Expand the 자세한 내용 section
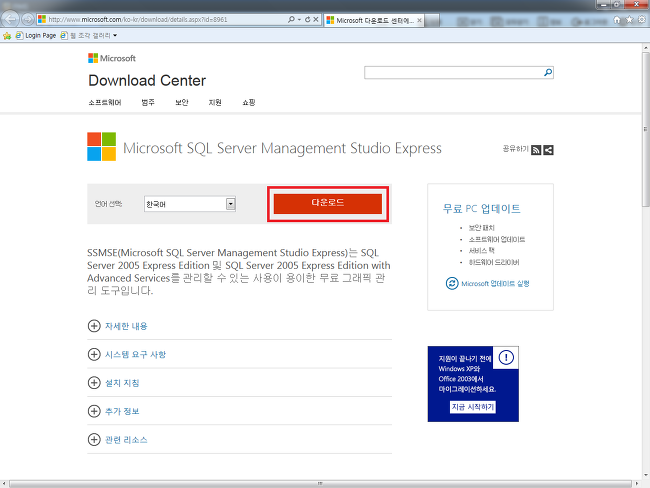The width and height of the screenshot is (650, 488). coord(118,326)
